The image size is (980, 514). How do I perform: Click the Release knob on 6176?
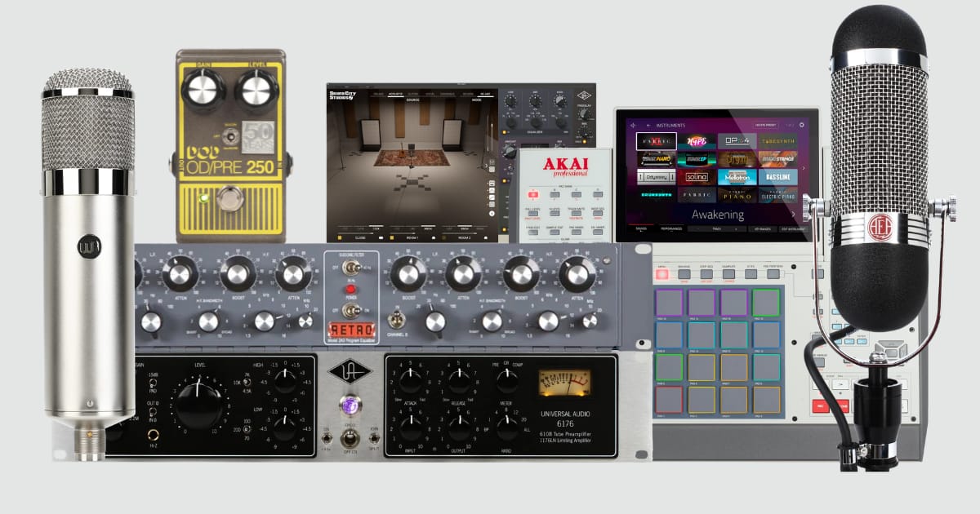(461, 379)
